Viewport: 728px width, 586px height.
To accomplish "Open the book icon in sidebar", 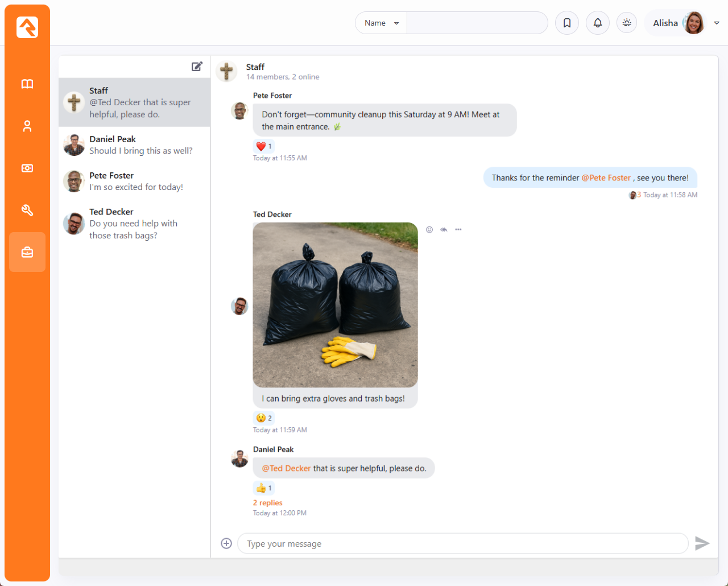I will point(27,84).
